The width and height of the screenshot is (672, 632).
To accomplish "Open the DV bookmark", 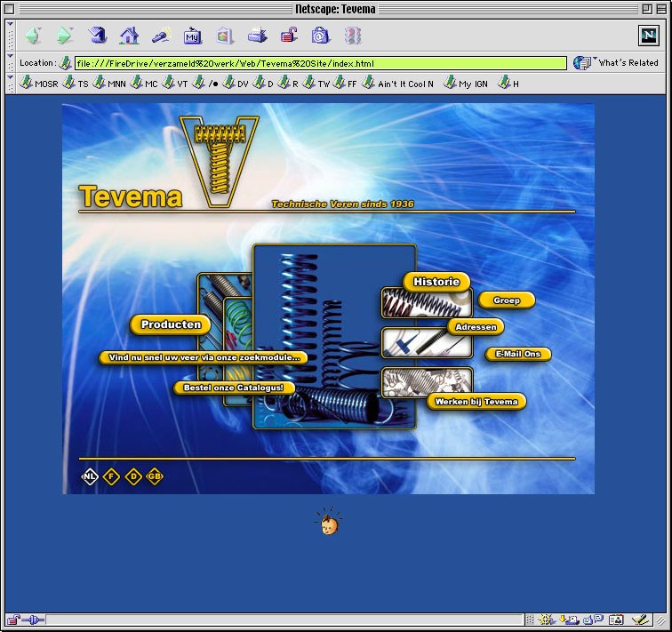I will click(236, 84).
